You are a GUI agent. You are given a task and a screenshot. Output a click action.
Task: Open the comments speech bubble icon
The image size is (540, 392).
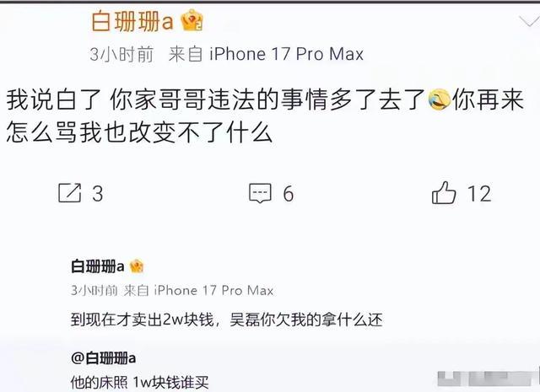click(261, 193)
